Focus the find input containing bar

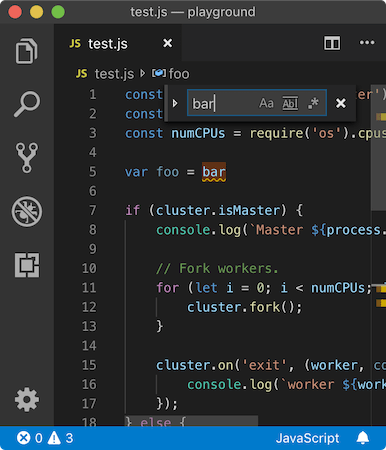222,103
